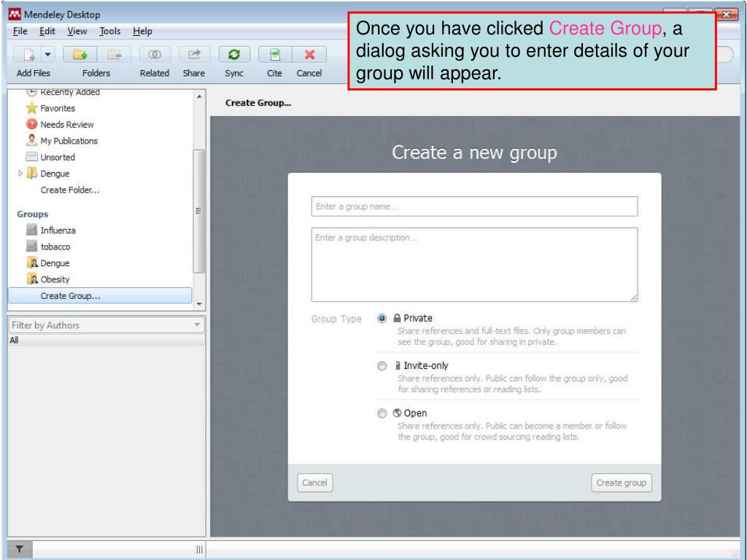
Task: Click the Related documents toolbar icon
Action: 155,55
